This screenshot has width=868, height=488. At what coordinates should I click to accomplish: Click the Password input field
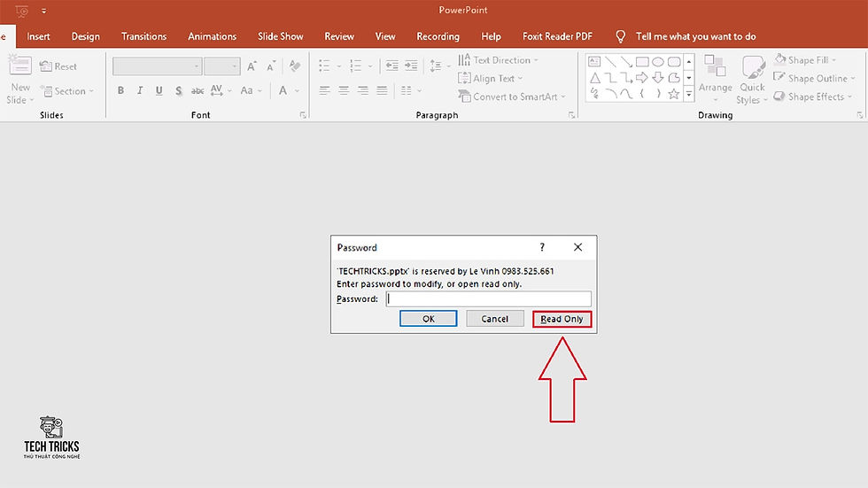pyautogui.click(x=489, y=298)
